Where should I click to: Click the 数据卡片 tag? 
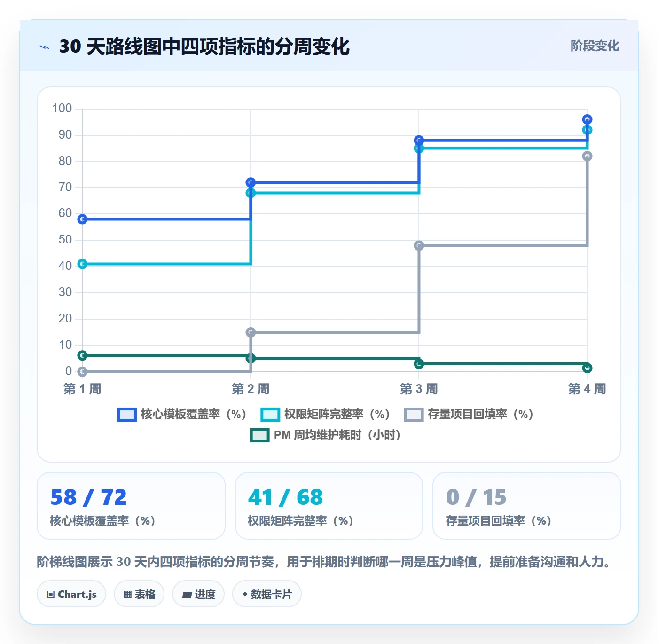pos(267,594)
